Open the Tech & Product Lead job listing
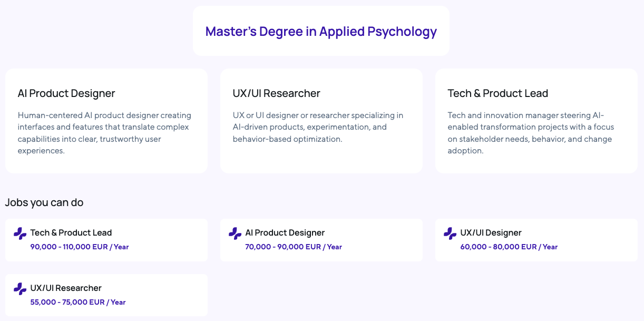This screenshot has width=644, height=321. (71, 232)
